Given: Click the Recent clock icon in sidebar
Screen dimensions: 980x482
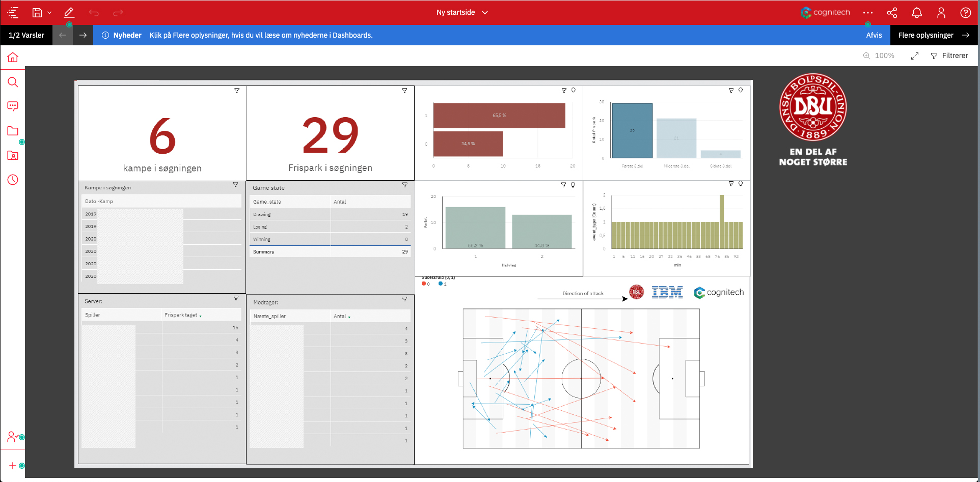Looking at the screenshot, I should pos(13,180).
